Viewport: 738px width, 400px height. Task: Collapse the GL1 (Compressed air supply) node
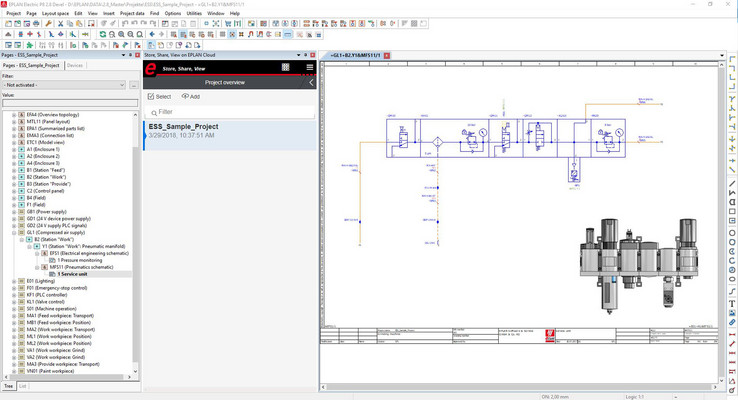[x=14, y=233]
